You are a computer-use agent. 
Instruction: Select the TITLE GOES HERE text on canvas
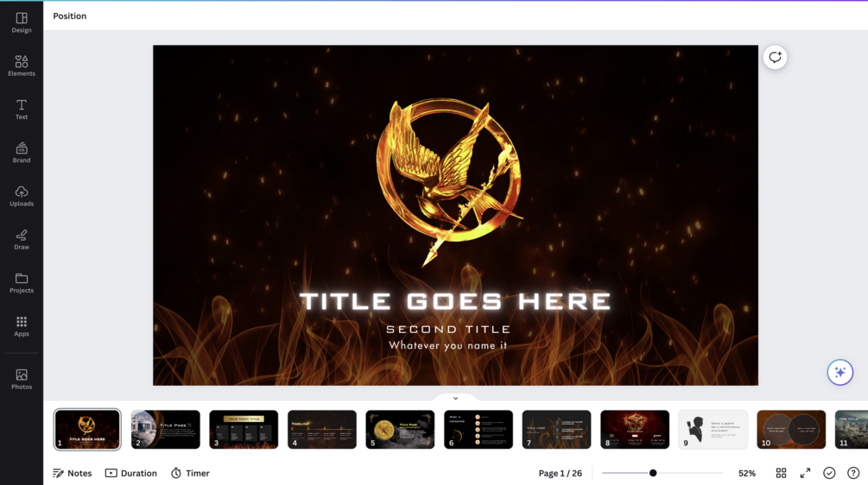455,301
